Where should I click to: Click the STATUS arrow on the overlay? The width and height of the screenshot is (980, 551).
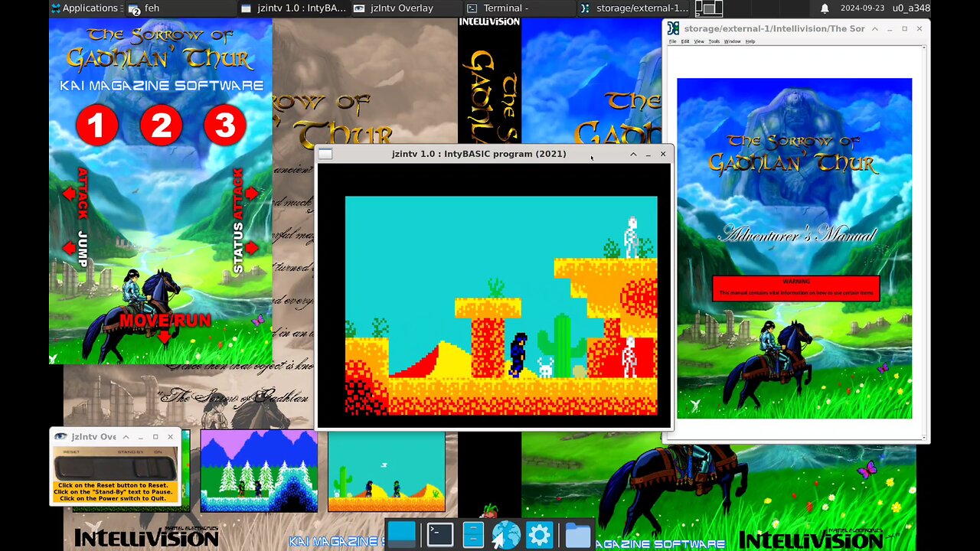point(252,248)
